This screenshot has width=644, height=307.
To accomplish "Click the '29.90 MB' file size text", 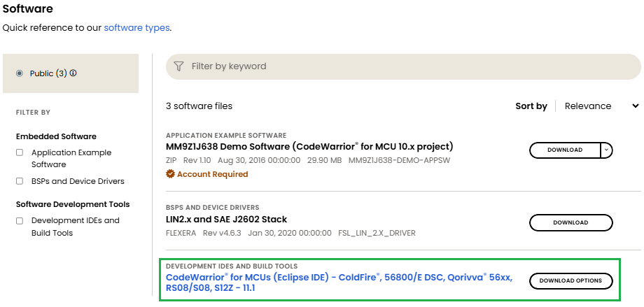I will (325, 160).
